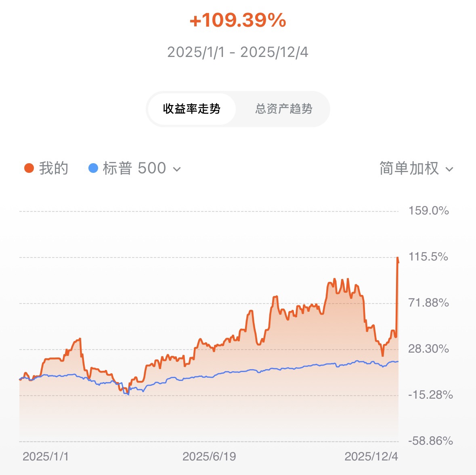Click the 159.0% y-axis label
The image size is (476, 475).
428,210
